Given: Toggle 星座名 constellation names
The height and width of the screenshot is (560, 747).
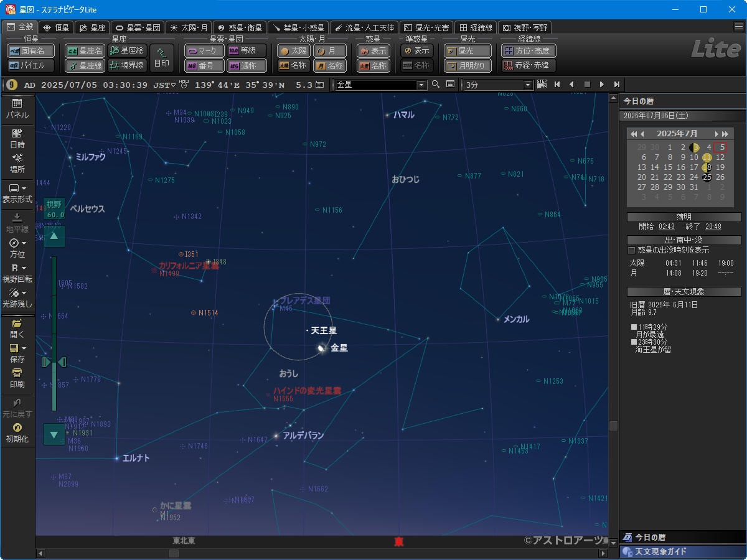Looking at the screenshot, I should 85,51.
